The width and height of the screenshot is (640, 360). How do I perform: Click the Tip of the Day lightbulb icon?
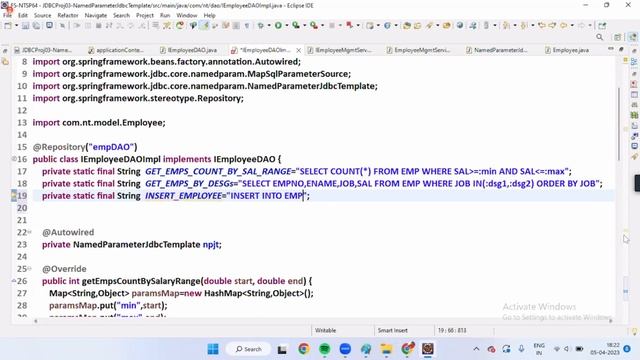pos(634,331)
